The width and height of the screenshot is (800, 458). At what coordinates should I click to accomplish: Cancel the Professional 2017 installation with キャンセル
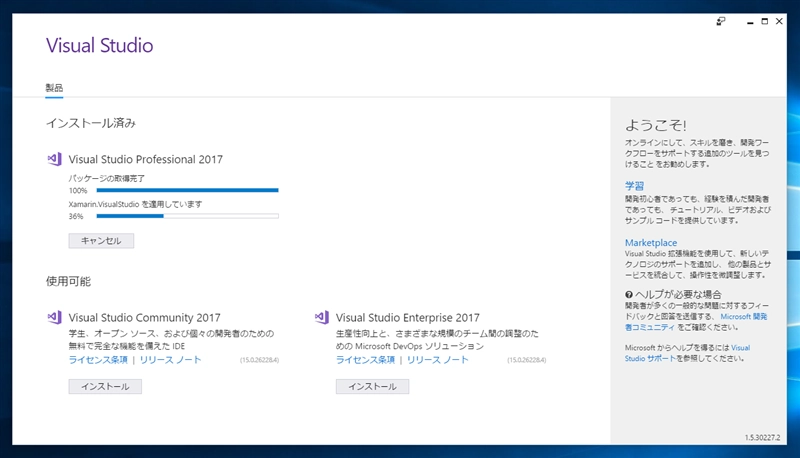click(101, 241)
